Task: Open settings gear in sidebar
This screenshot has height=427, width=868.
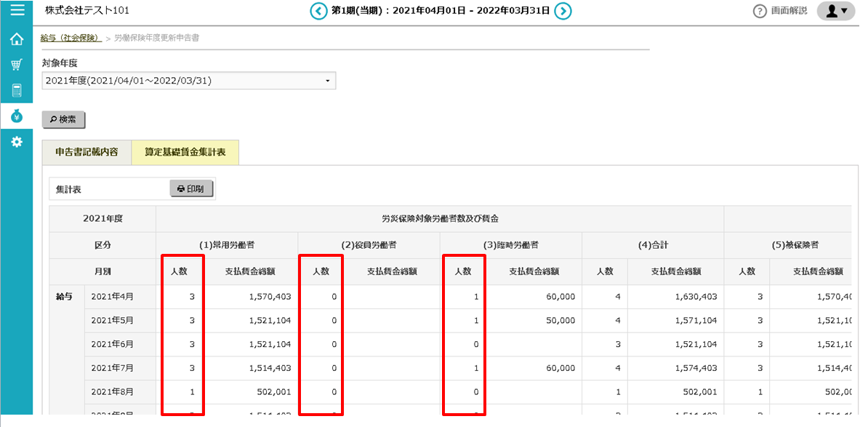Action: [17, 142]
